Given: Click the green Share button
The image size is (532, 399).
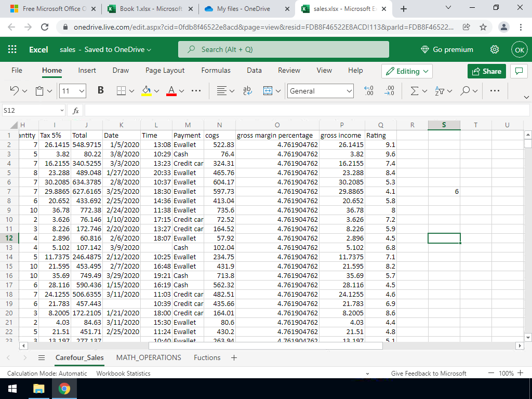Looking at the screenshot, I should pyautogui.click(x=486, y=71).
